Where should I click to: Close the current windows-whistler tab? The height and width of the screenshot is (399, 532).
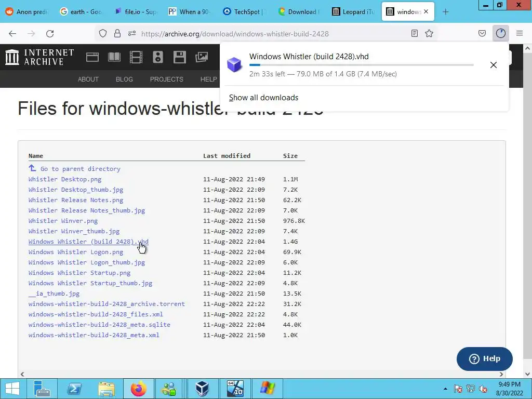[x=426, y=11]
